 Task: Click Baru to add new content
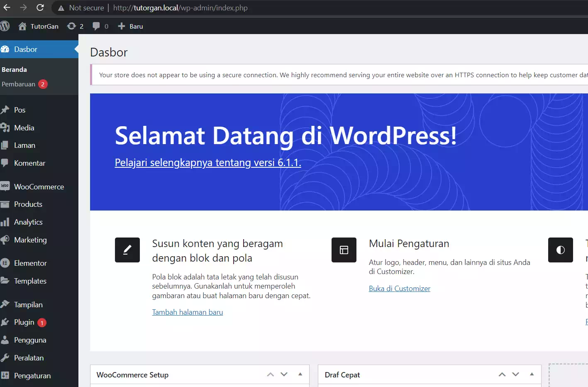tap(136, 26)
